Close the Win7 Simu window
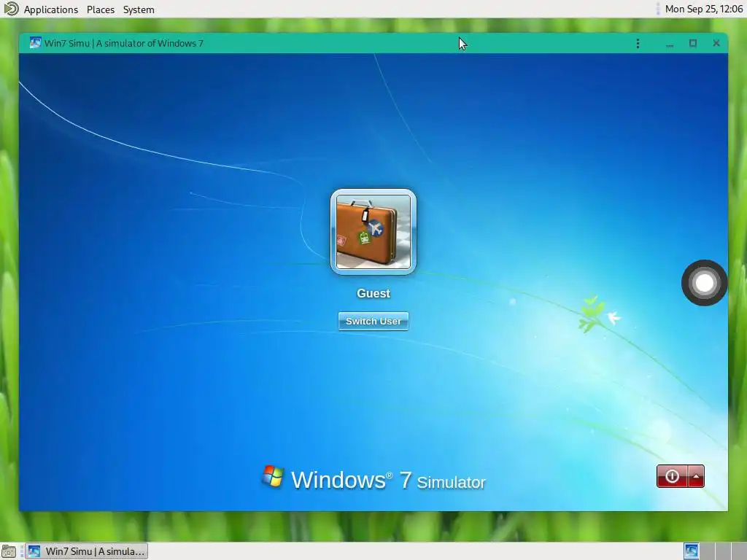Viewport: 747px width, 560px height. 716,43
